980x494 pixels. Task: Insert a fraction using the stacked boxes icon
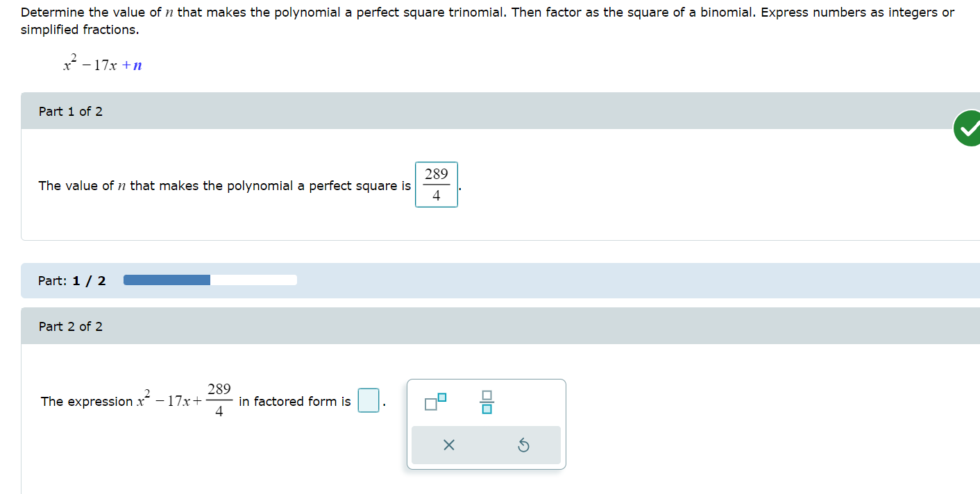(487, 401)
